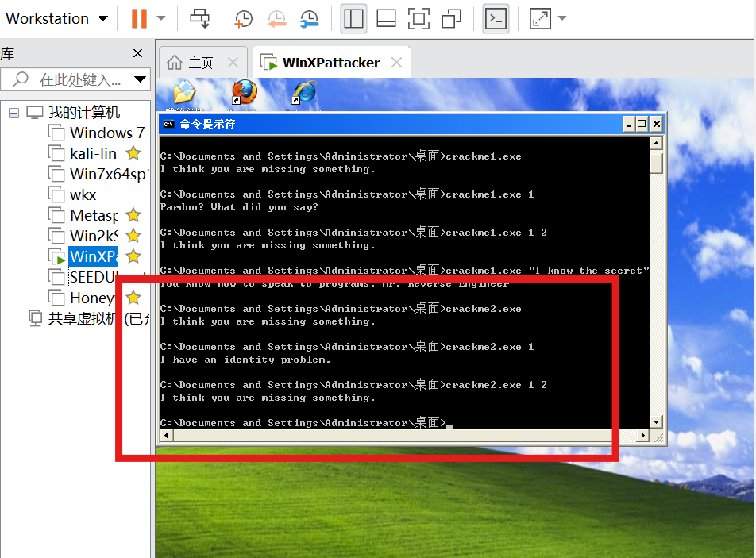Select the kali-lin virtual machine
Image resolution: width=756 pixels, height=558 pixels.
click(x=93, y=153)
